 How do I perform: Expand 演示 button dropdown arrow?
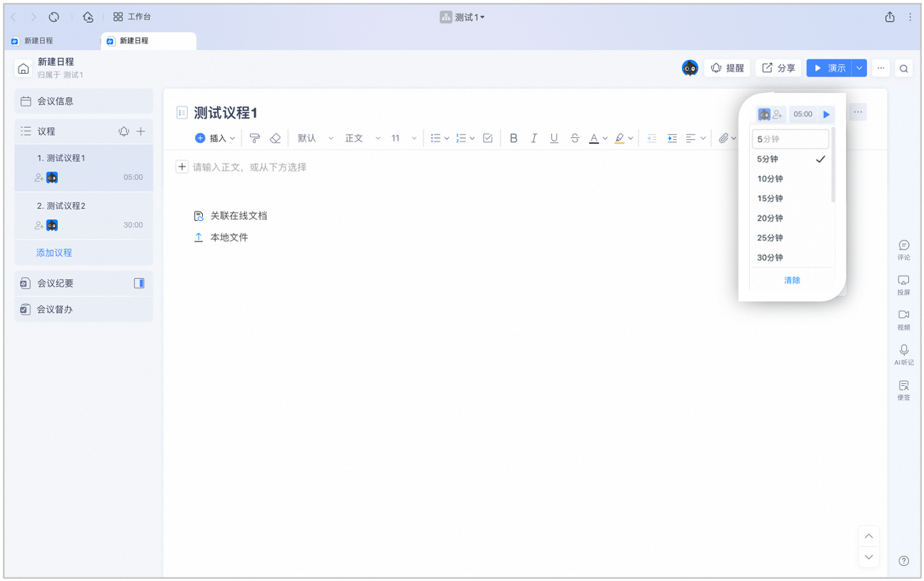click(860, 69)
